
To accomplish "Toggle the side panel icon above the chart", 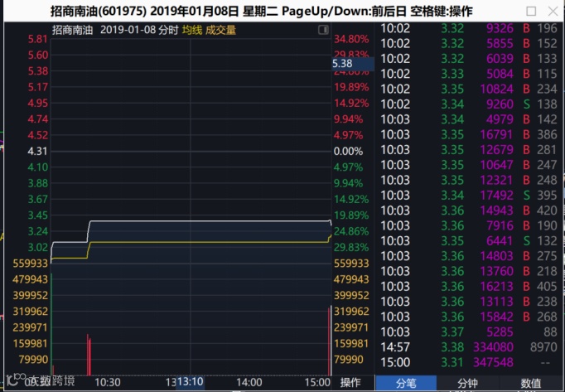I will coord(323,30).
